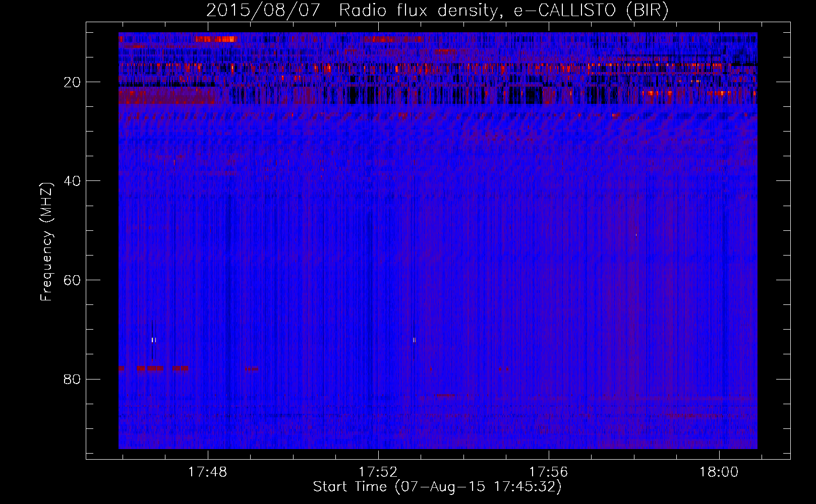Click the 17:52 time axis label
Viewport: 816px width, 504px height.
(378, 472)
